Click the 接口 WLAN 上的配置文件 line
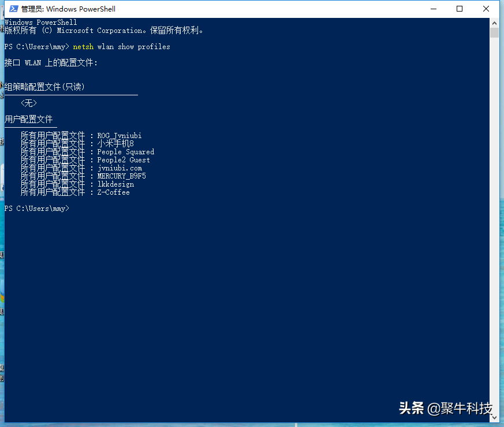Viewport: 504px width, 427px height. [51, 63]
